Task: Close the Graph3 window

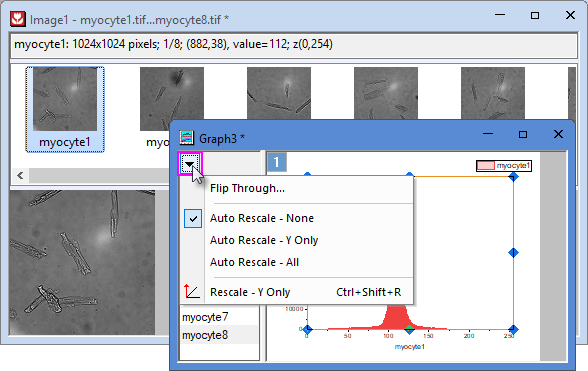Action: pyautogui.click(x=558, y=134)
